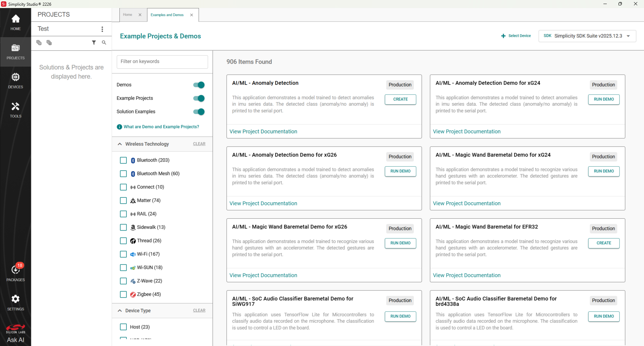The image size is (644, 346).
Task: Click the projects filter funnel icon
Action: point(94,43)
